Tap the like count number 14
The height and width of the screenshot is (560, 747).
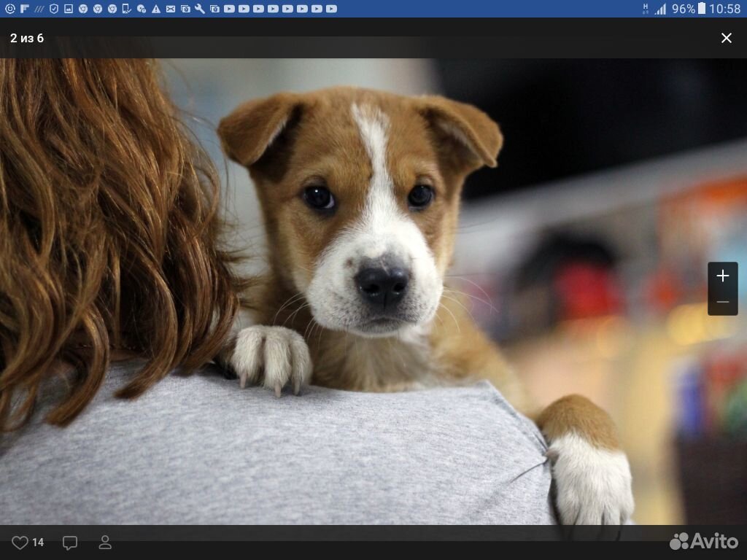click(x=38, y=542)
